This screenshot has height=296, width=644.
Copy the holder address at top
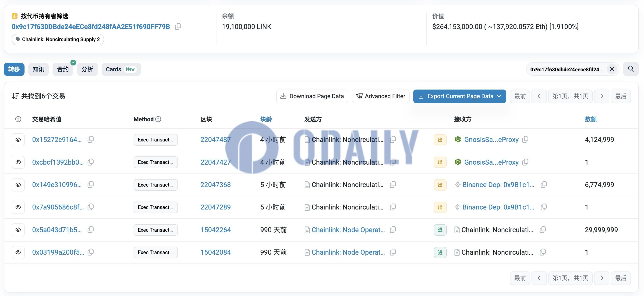pyautogui.click(x=178, y=27)
